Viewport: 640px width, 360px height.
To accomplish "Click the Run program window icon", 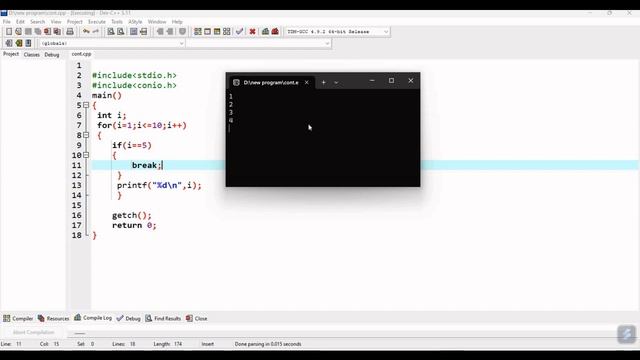I will [207, 31].
